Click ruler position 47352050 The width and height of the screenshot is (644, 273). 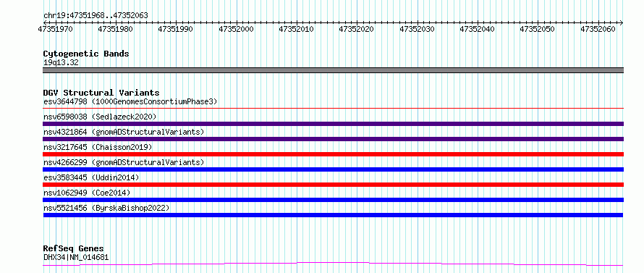coord(538,29)
